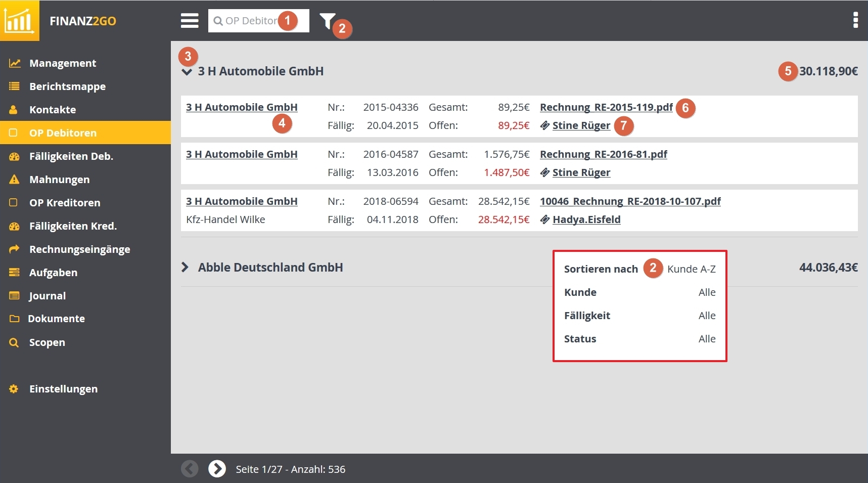Change Sortieren nach Kunde A-Z option
868x483 pixels.
click(692, 269)
